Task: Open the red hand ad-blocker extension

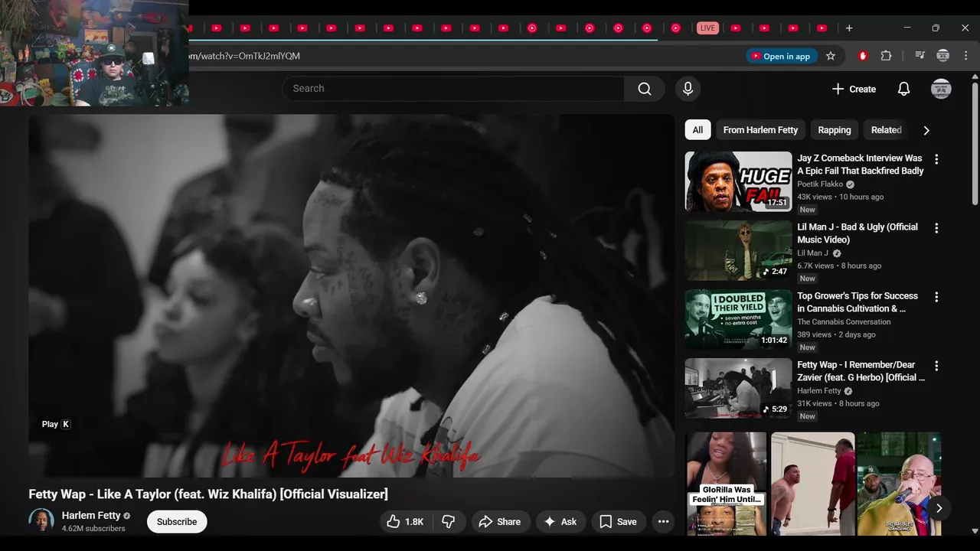Action: [863, 56]
